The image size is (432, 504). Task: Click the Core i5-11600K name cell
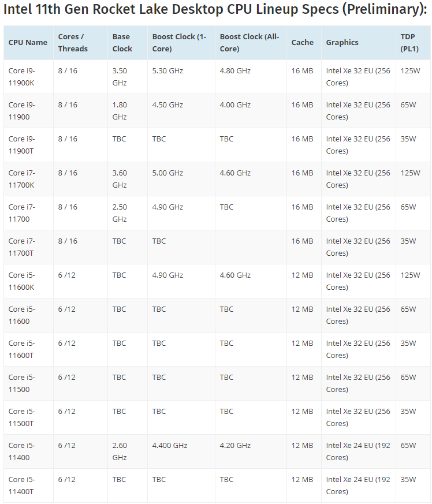click(22, 281)
